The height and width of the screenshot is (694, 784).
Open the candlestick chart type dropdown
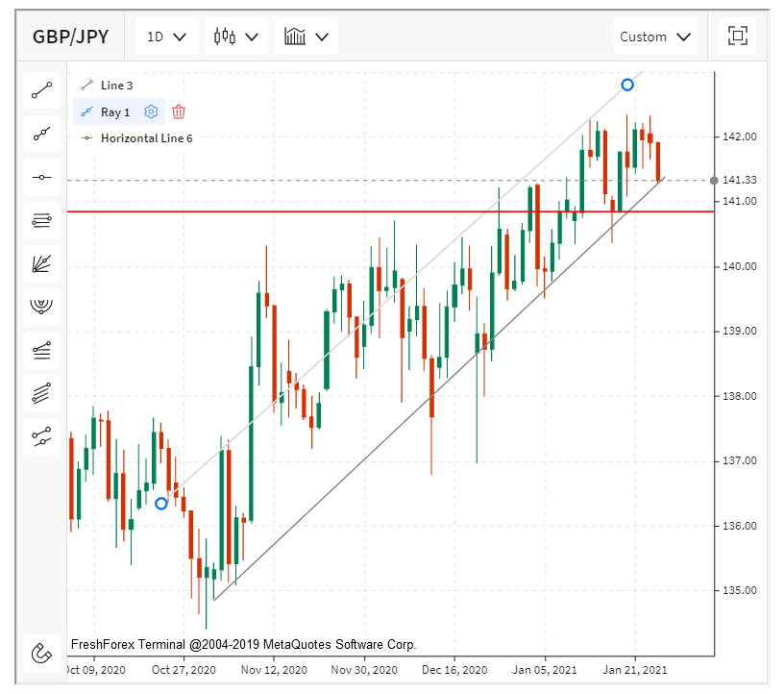pyautogui.click(x=236, y=37)
